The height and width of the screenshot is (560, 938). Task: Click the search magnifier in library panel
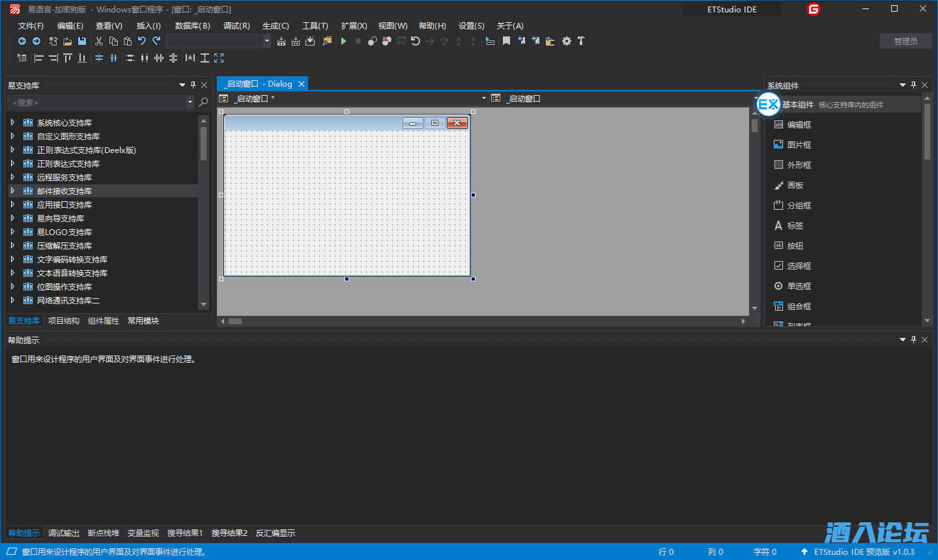(203, 102)
